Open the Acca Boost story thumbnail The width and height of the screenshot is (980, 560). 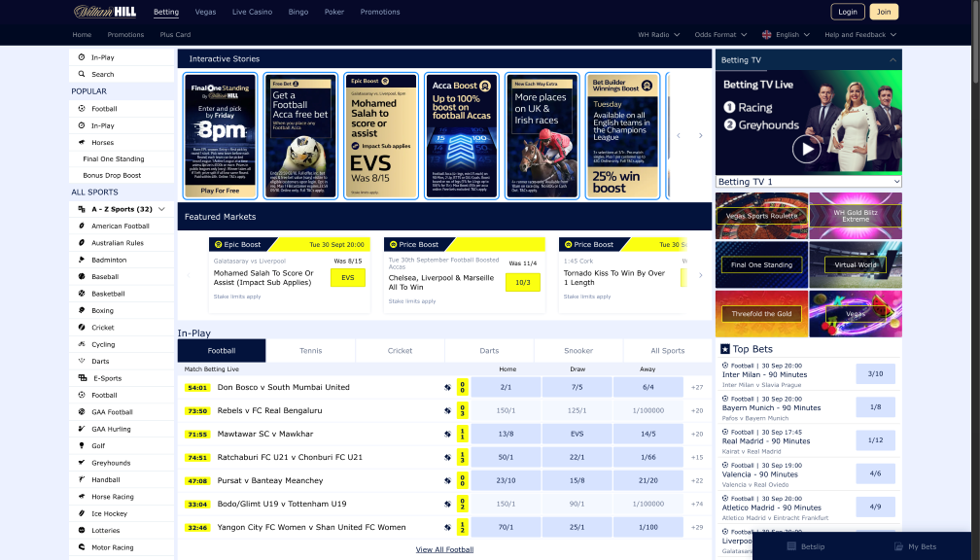point(462,136)
